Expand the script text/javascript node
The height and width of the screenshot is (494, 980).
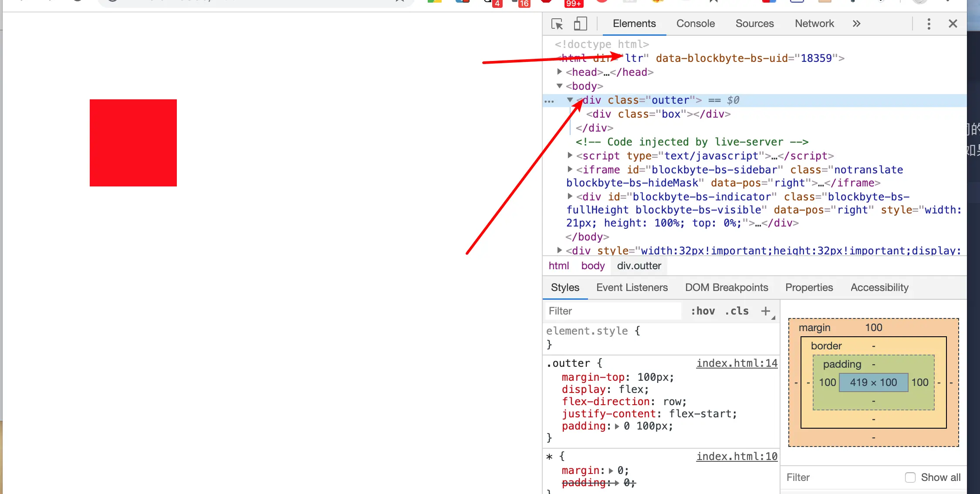(x=570, y=156)
